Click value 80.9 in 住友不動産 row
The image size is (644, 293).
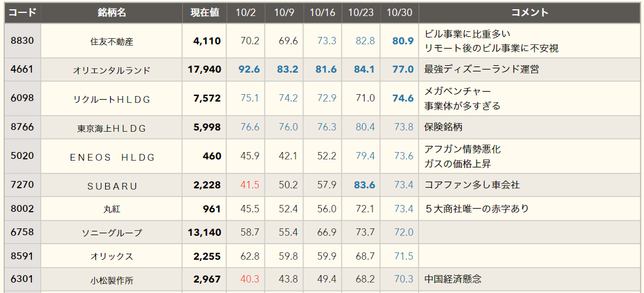[403, 41]
